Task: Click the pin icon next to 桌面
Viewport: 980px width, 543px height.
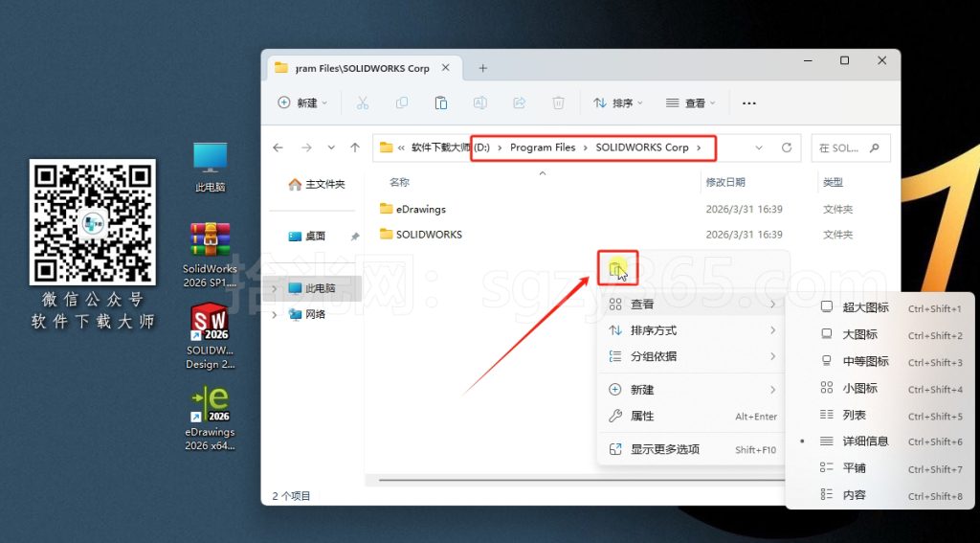Action: 355,237
